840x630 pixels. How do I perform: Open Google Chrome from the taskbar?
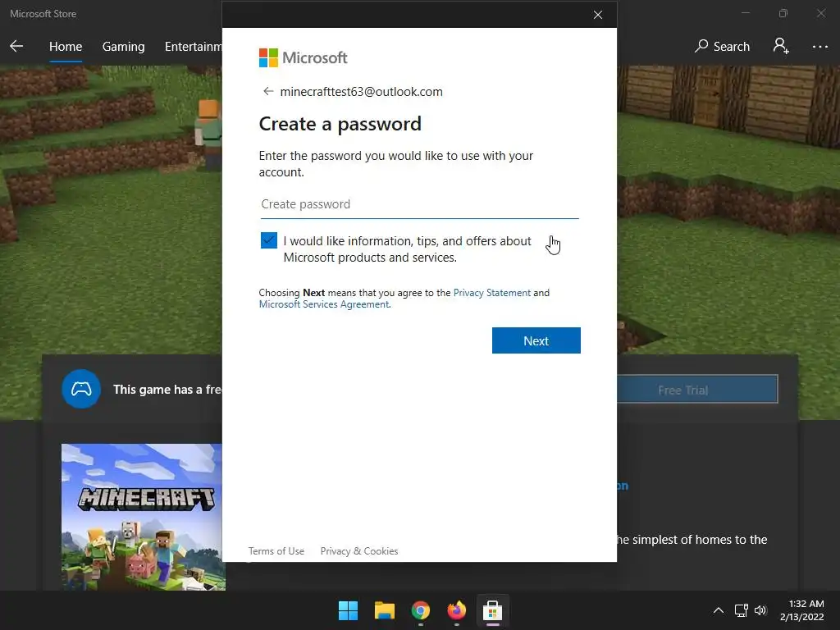pos(421,610)
